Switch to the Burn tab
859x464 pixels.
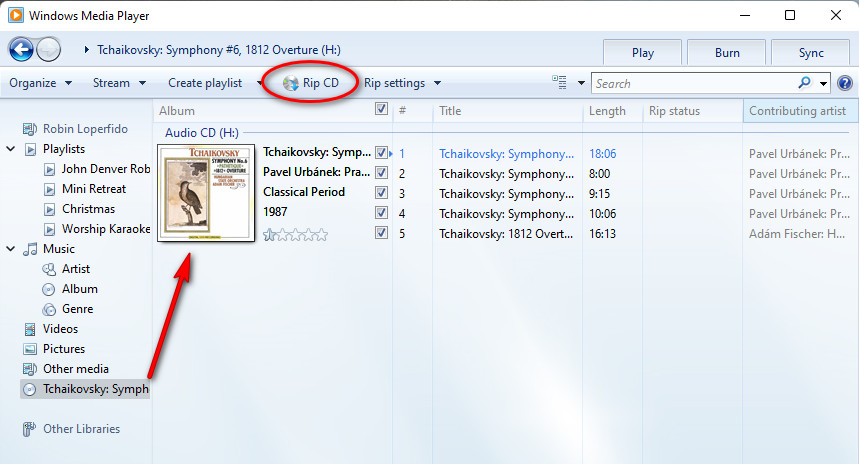727,53
